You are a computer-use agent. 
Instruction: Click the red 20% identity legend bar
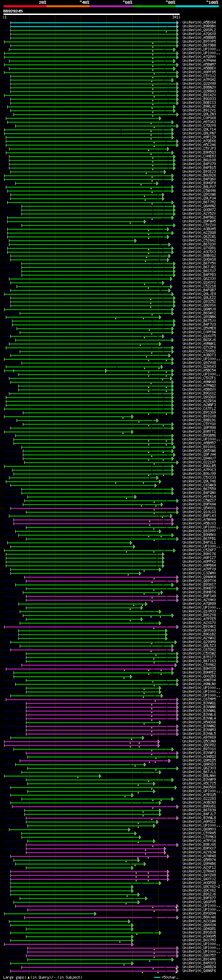pos(25,6)
